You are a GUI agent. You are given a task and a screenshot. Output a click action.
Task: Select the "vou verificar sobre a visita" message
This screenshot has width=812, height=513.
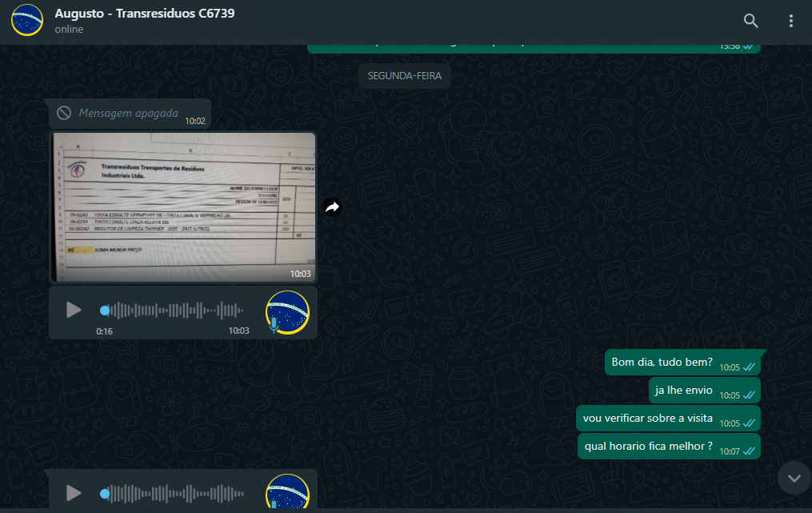pyautogui.click(x=647, y=419)
